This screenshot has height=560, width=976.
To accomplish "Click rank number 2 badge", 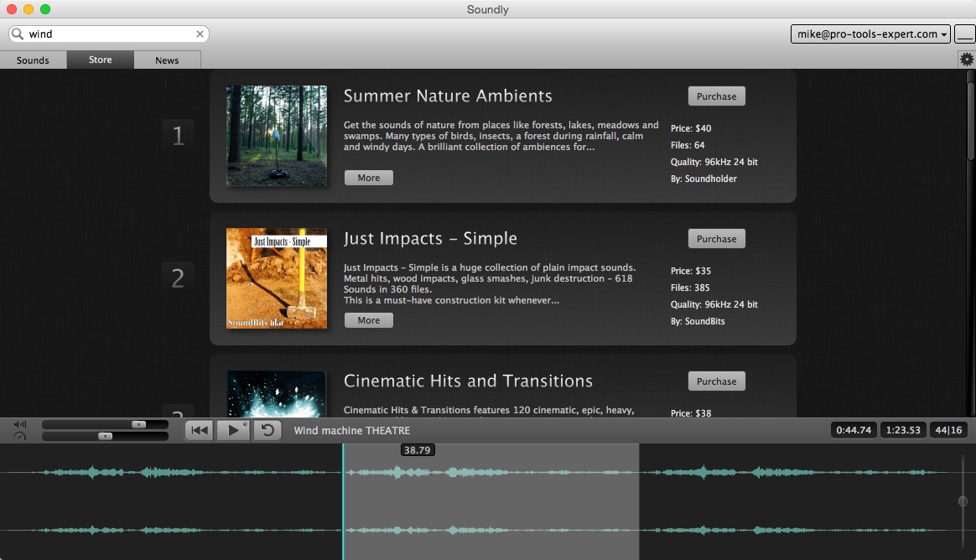I will (x=178, y=277).
